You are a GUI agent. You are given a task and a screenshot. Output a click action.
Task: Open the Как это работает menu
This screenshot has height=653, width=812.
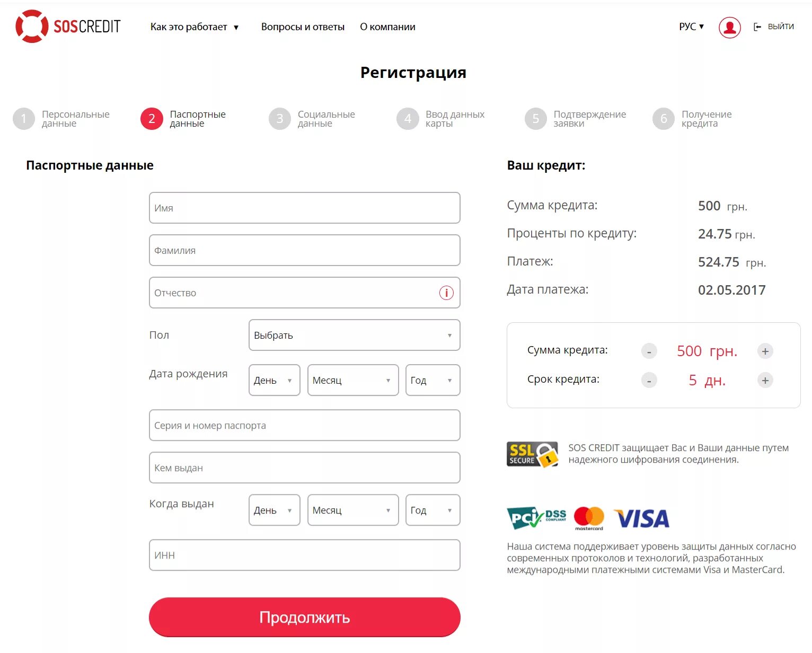point(194,27)
